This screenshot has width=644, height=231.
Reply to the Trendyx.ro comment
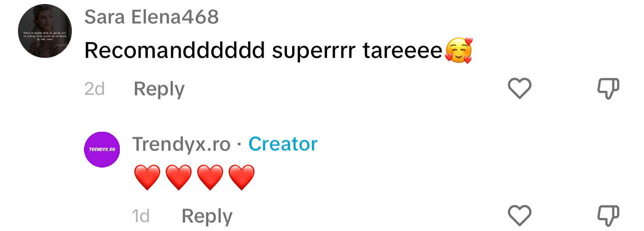pos(207,216)
